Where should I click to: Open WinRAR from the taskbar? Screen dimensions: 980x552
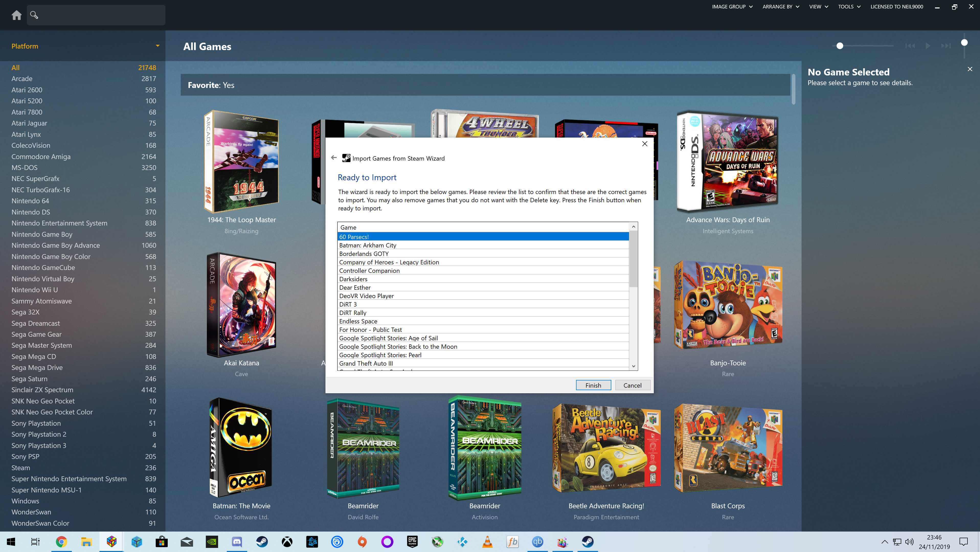tap(562, 542)
